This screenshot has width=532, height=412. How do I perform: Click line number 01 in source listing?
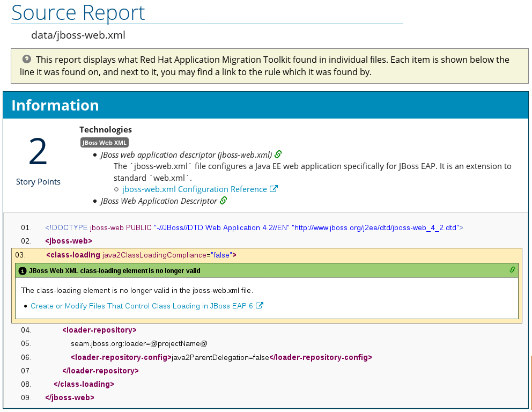(27, 227)
